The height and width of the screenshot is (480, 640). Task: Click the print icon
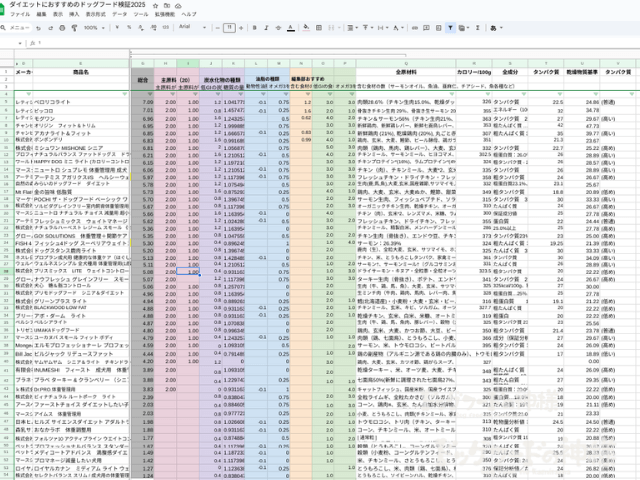[62, 28]
